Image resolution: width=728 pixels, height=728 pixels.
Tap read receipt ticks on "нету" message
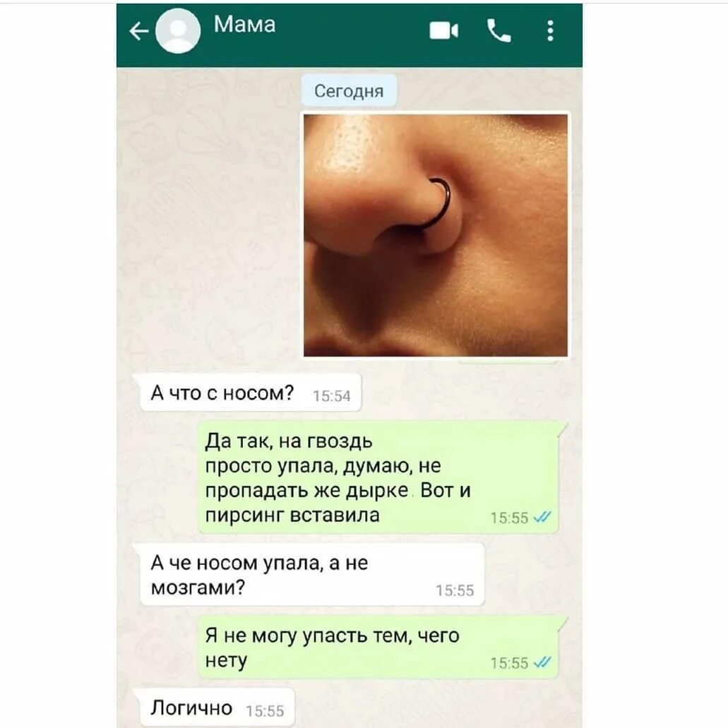[x=542, y=662]
